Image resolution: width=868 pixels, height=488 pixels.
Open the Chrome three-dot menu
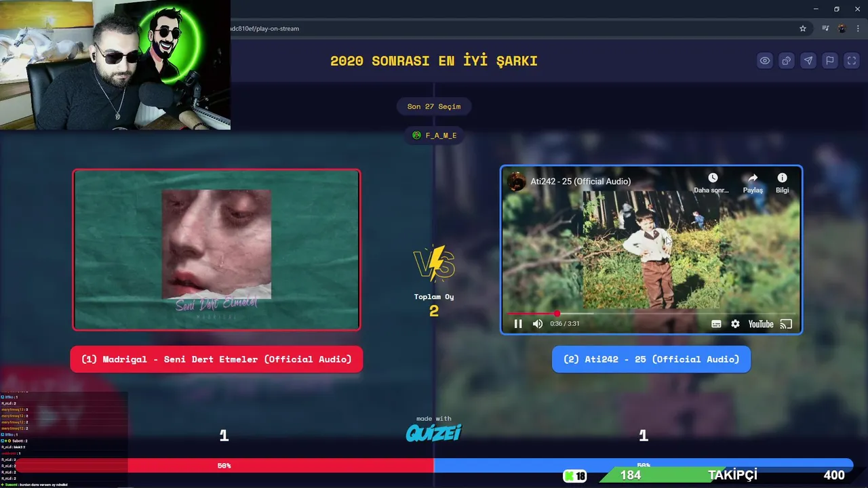pyautogui.click(x=859, y=28)
